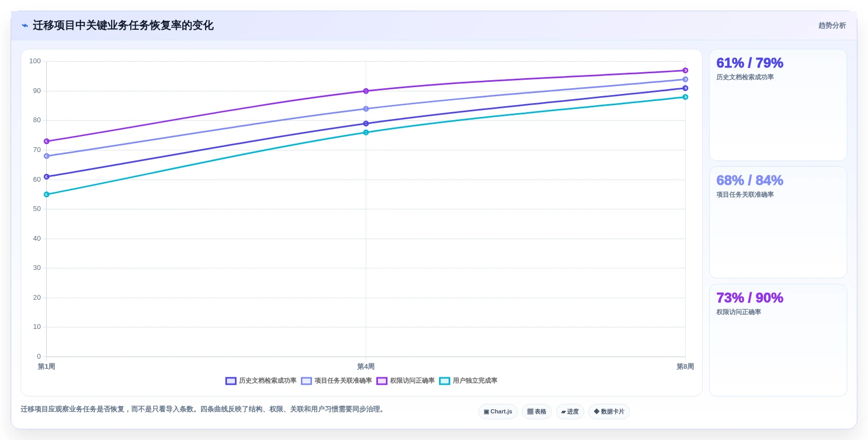
Task: Hide the 权限访问正确率 series via legend label
Action: click(x=412, y=381)
